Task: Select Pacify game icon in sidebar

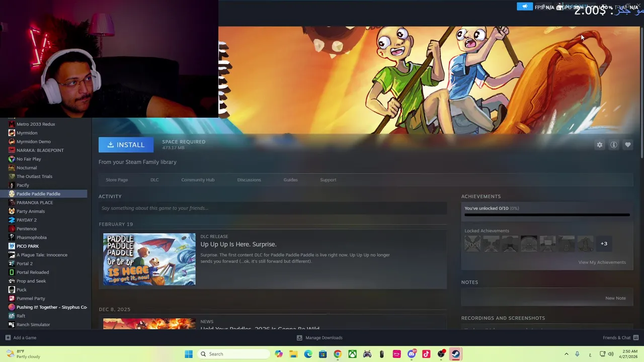Action: point(12,185)
